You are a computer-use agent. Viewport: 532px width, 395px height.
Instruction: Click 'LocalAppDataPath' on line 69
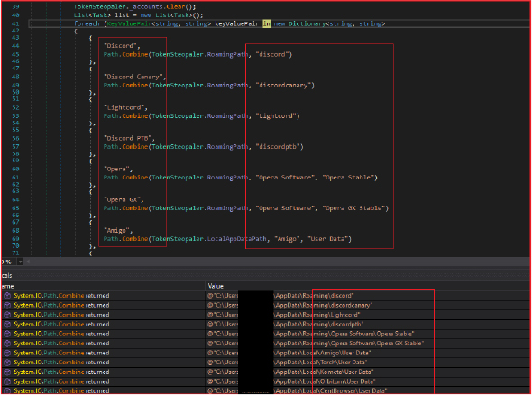236,239
